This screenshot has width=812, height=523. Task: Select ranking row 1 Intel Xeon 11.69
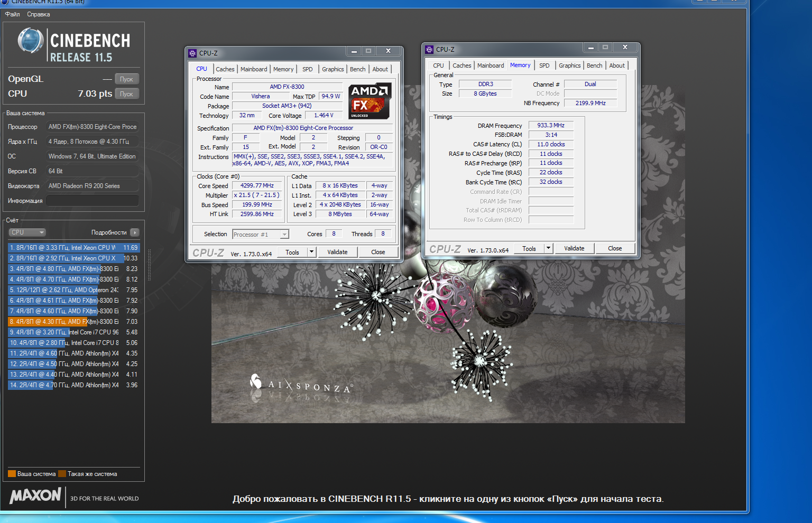point(73,248)
